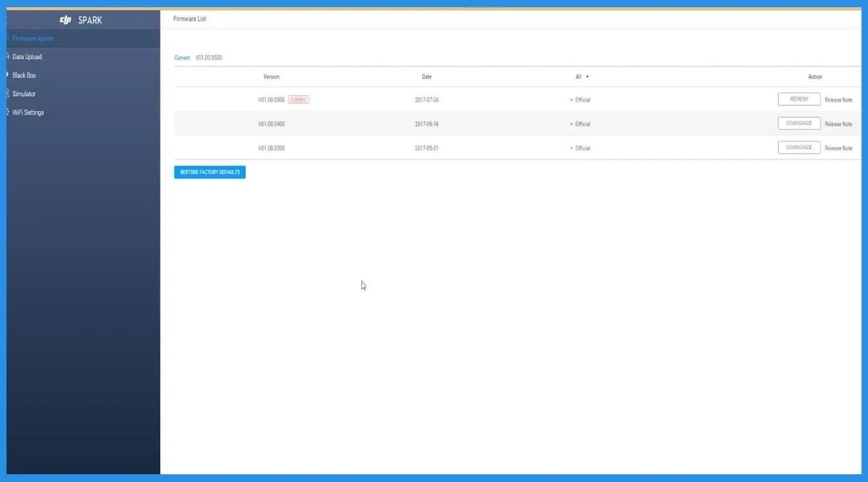Screen dimensions: 868x482
Task: Select version V01.00.0400 in the list
Action: point(271,124)
